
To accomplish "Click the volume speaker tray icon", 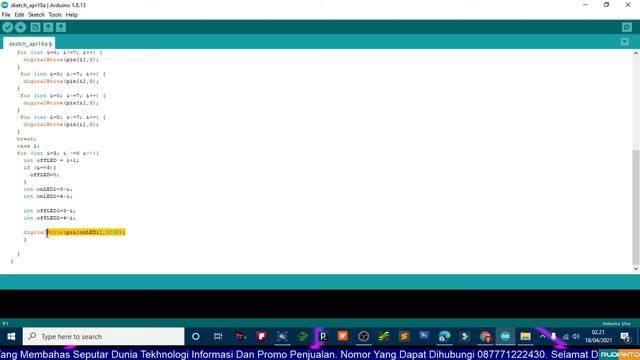I will [x=576, y=336].
